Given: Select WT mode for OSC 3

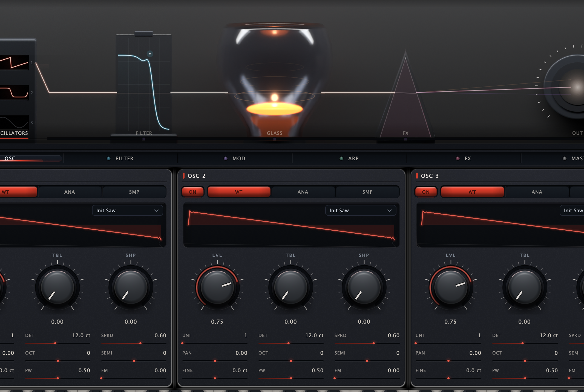Looking at the screenshot, I should point(472,192).
